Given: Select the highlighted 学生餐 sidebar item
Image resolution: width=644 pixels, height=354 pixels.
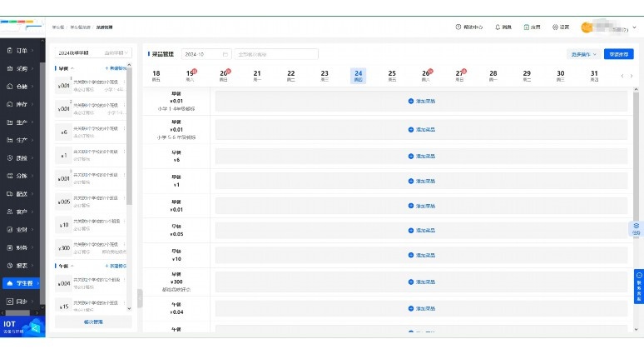Looking at the screenshot, I should 22,283.
